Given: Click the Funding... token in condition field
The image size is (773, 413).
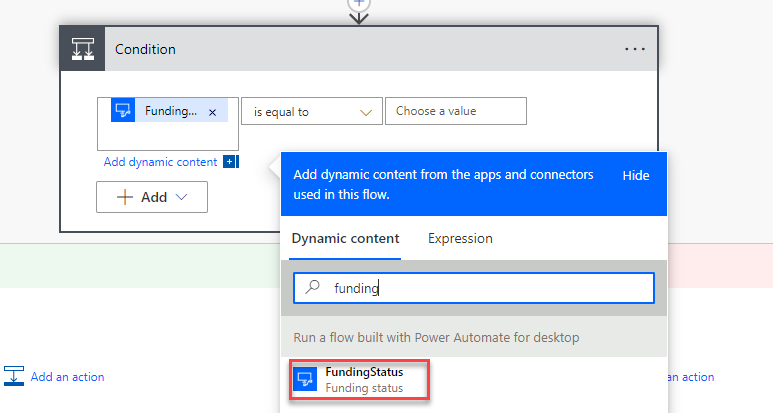Looking at the screenshot, I should tap(170, 110).
